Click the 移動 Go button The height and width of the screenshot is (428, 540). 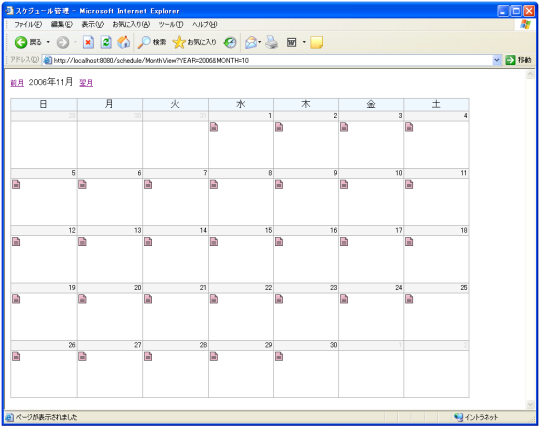click(x=519, y=60)
